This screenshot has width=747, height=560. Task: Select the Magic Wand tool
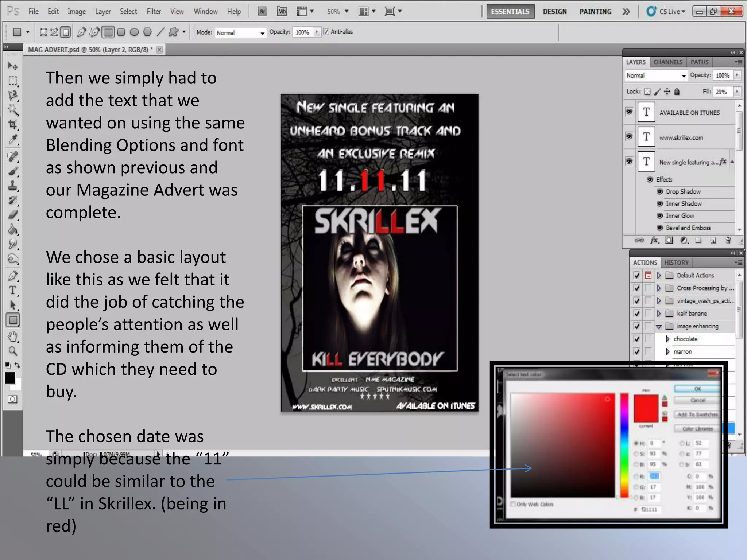(x=13, y=110)
